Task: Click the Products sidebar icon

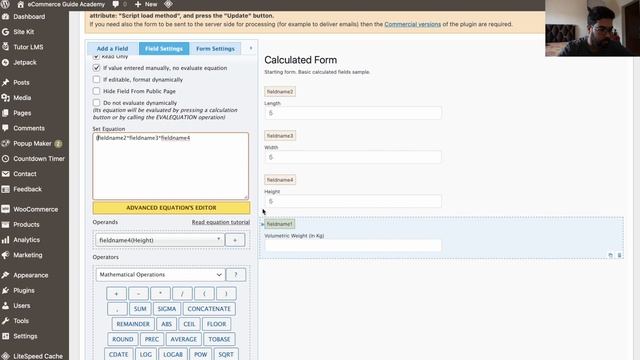Action: (5, 224)
